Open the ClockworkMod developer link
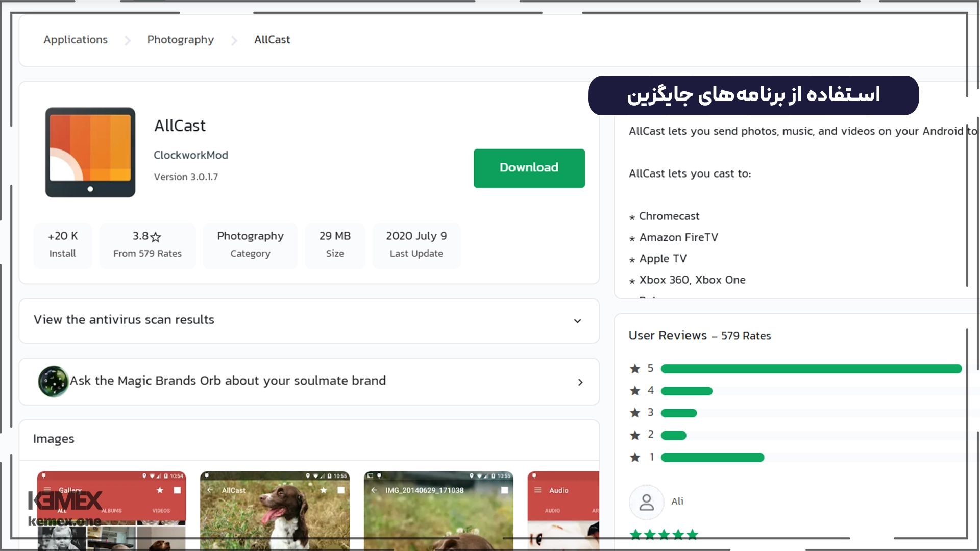Screen dimensions: 980x551 tap(191, 155)
